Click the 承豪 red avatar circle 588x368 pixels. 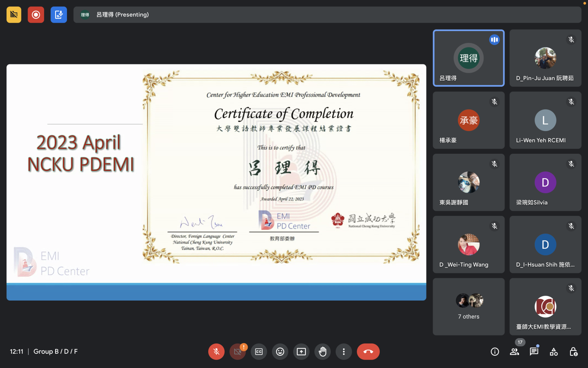469,120
